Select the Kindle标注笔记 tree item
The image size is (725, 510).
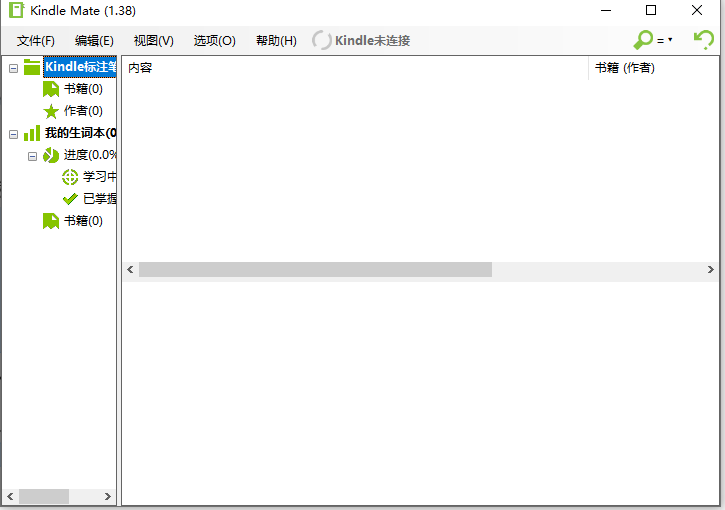coord(80,67)
